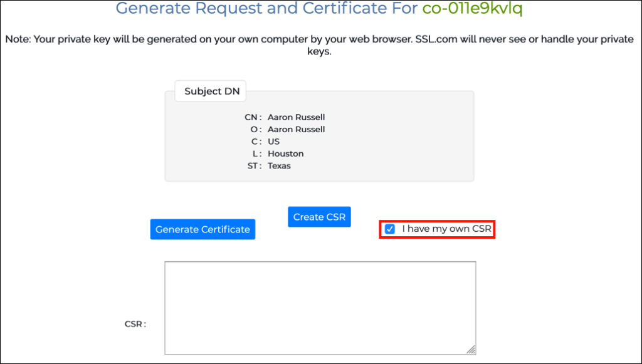Click the "CSR :" label beside the textarea
Viewport: 642px width, 364px height.
click(135, 324)
